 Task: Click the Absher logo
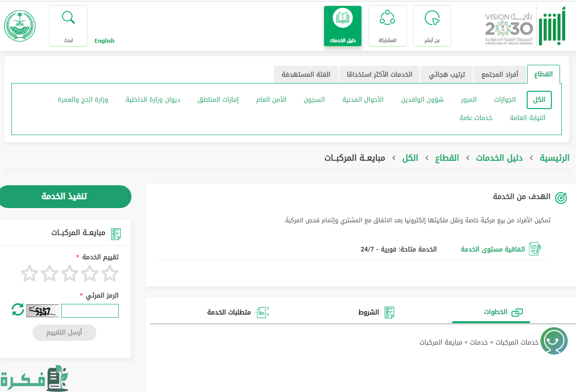(x=551, y=26)
